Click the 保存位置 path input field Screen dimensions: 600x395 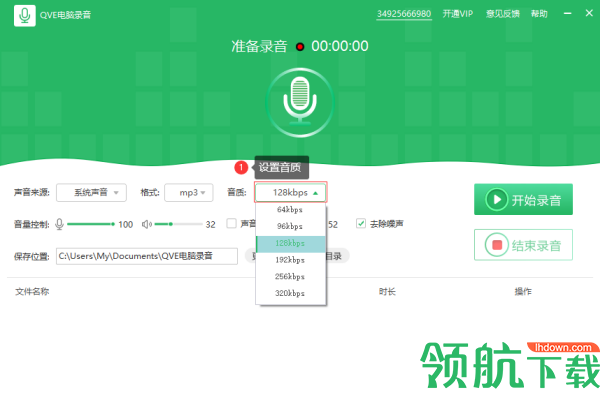(x=147, y=256)
